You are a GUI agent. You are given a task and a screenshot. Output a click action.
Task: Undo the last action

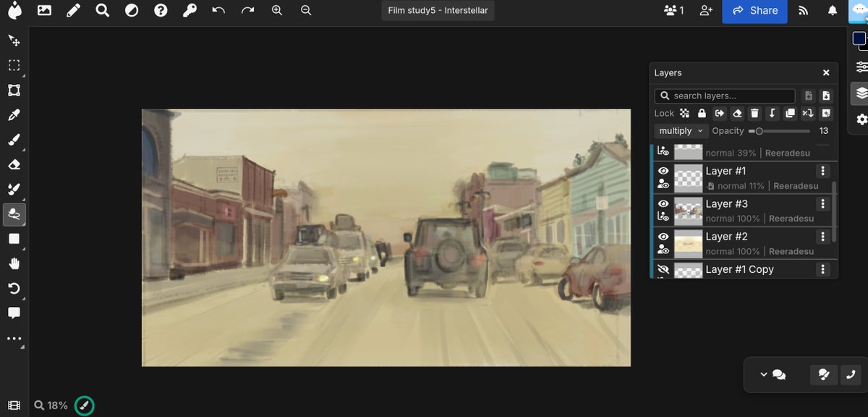tap(218, 11)
